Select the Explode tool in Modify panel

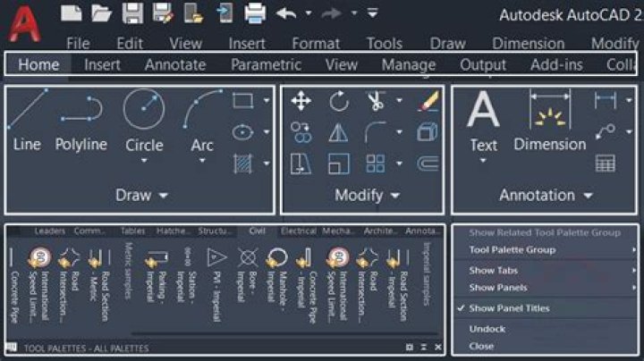click(428, 132)
